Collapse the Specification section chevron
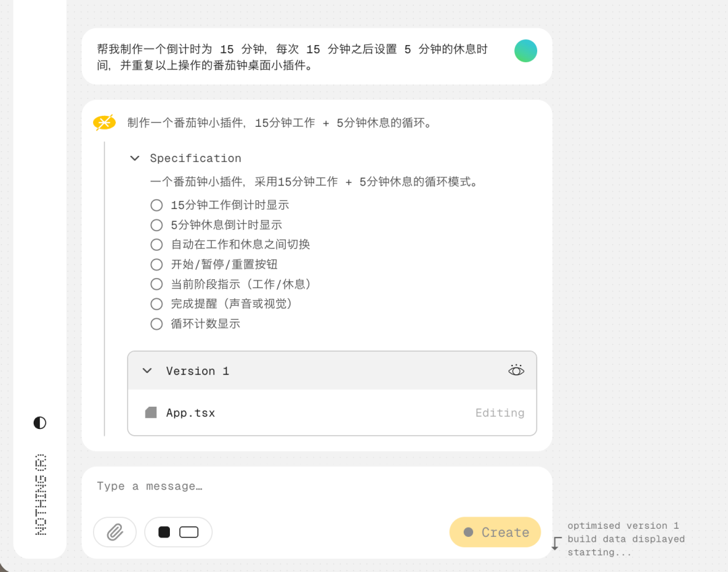Viewport: 728px width, 572px height. (135, 158)
